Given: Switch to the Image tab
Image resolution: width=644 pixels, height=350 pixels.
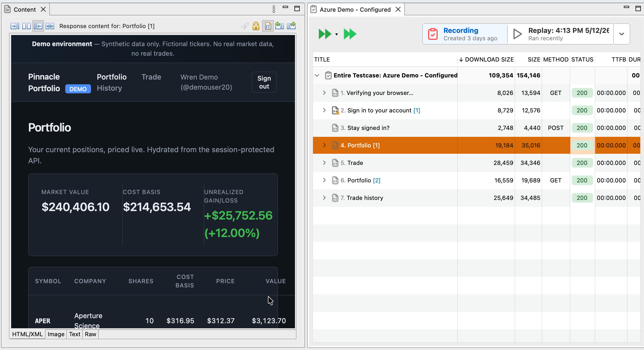Looking at the screenshot, I should coord(56,334).
